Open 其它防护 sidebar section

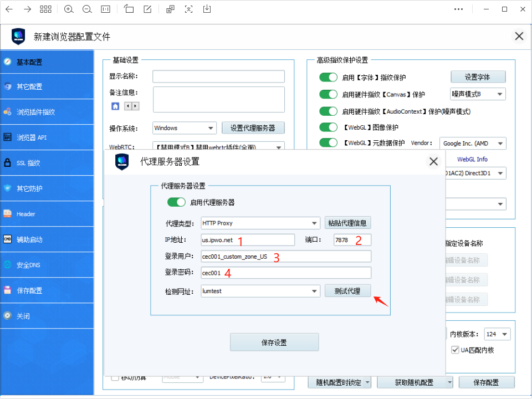pyautogui.click(x=47, y=188)
